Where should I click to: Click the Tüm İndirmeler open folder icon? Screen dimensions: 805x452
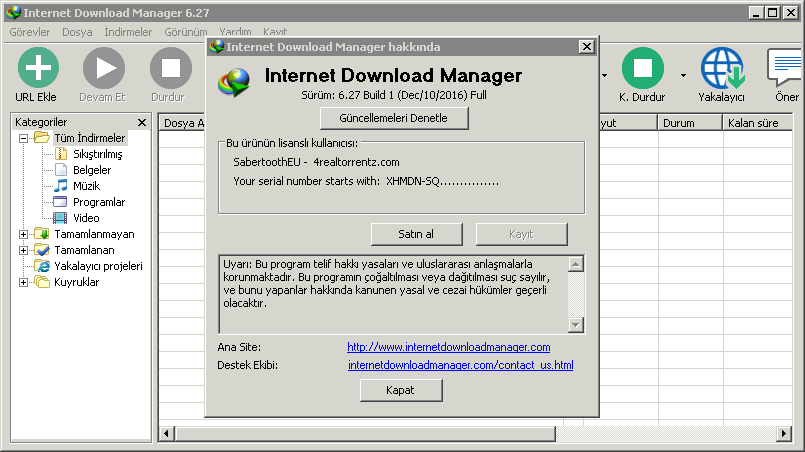point(42,138)
